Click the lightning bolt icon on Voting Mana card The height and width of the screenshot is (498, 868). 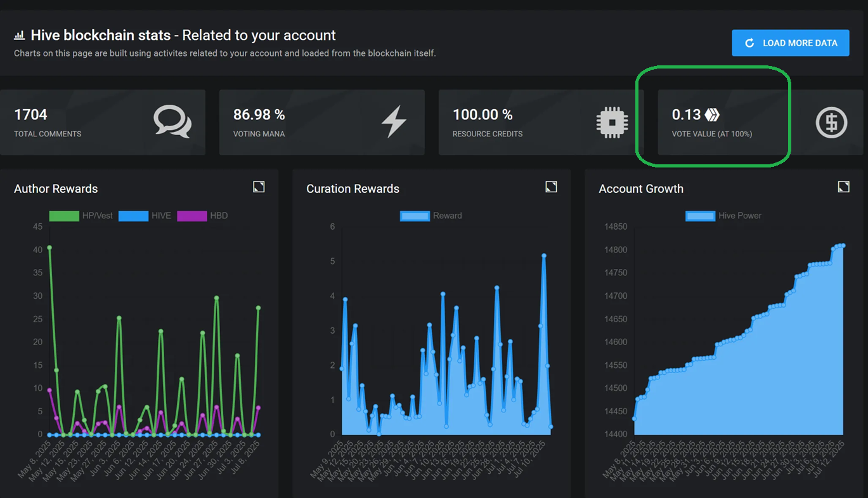pos(394,121)
